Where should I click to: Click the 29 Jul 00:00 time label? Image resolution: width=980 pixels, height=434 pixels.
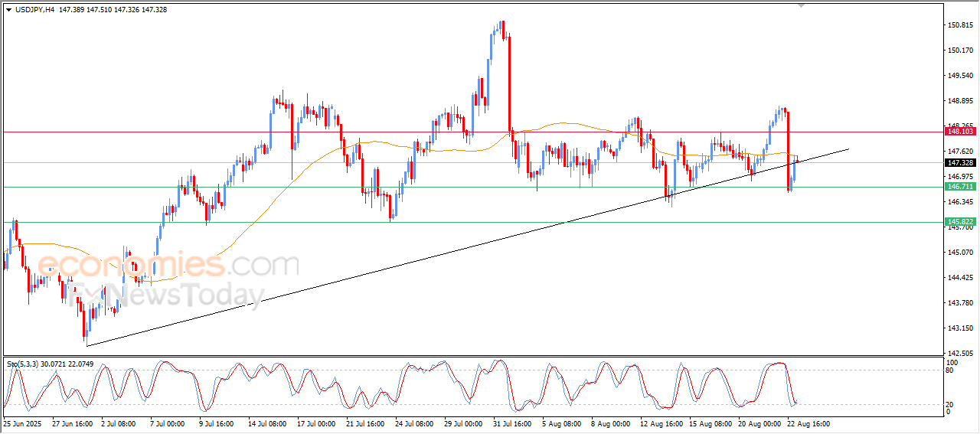[x=464, y=423]
